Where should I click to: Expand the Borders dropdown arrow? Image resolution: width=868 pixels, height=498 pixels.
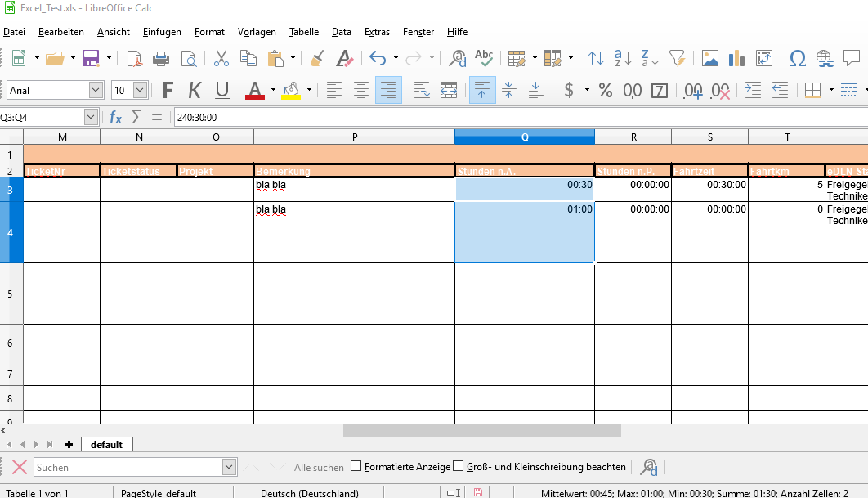[831, 90]
